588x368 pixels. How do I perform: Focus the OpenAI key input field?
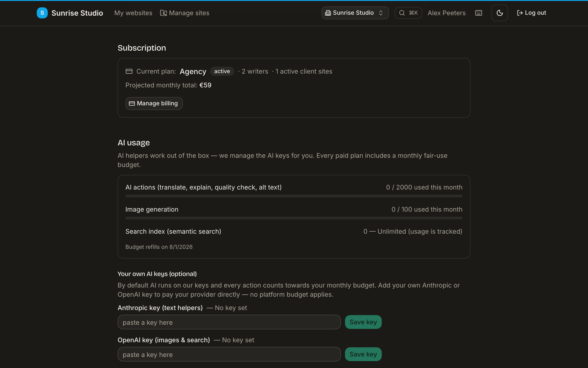[x=229, y=354]
